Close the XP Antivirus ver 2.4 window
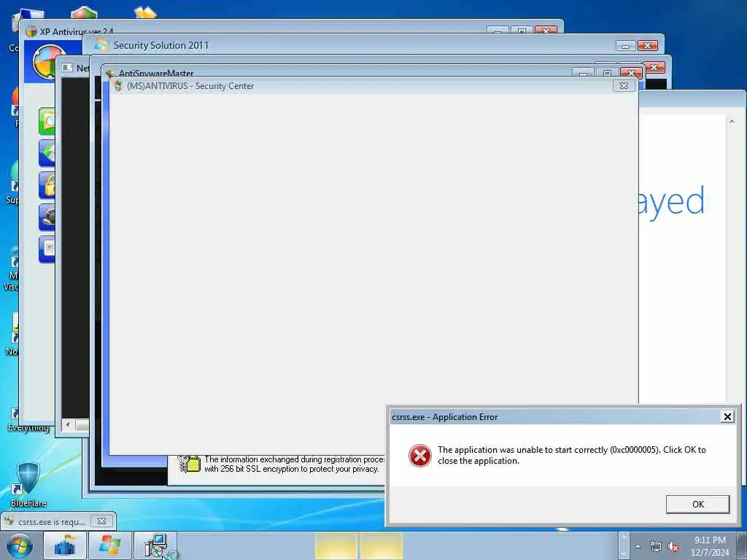 point(546,30)
